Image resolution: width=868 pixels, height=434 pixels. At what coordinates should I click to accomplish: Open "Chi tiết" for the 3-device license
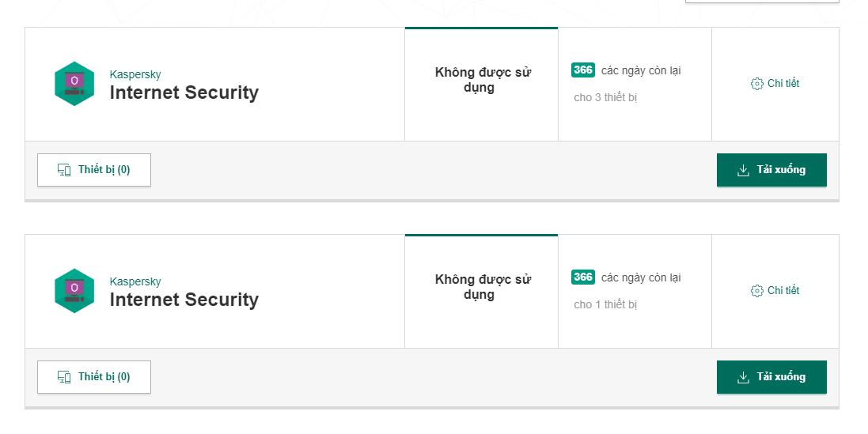pos(775,84)
